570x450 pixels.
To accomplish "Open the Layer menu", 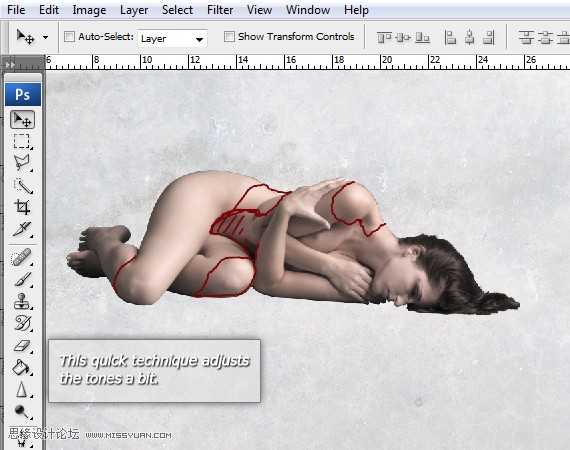I will (134, 10).
